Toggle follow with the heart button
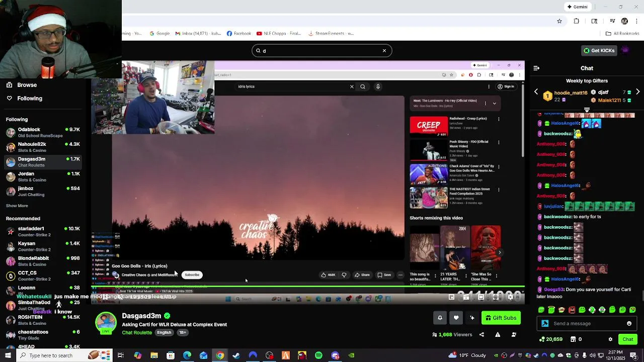 [x=456, y=318]
